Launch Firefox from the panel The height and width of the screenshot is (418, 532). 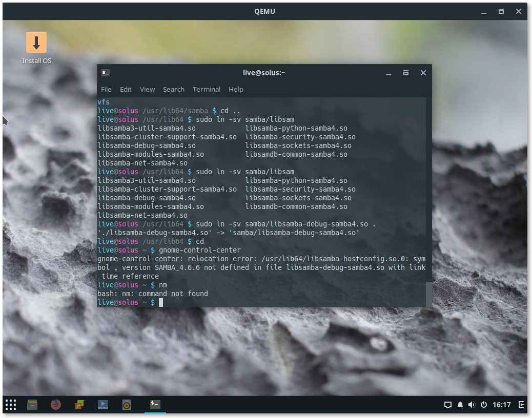coord(56,405)
